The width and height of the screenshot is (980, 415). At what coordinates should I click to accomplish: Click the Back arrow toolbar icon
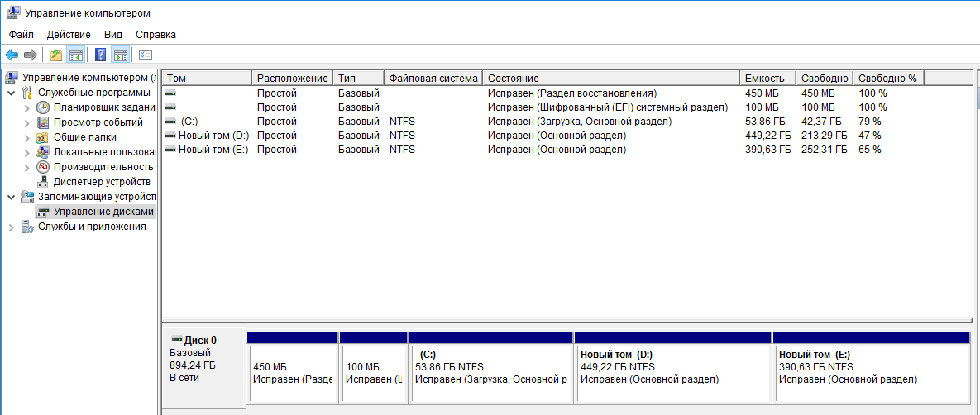pyautogui.click(x=12, y=55)
